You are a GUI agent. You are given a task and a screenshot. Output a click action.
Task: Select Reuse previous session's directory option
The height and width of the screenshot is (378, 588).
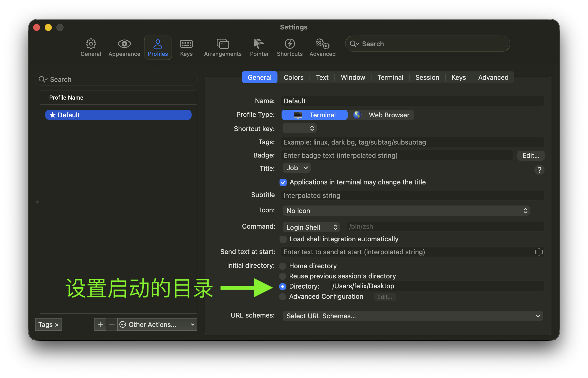click(283, 276)
